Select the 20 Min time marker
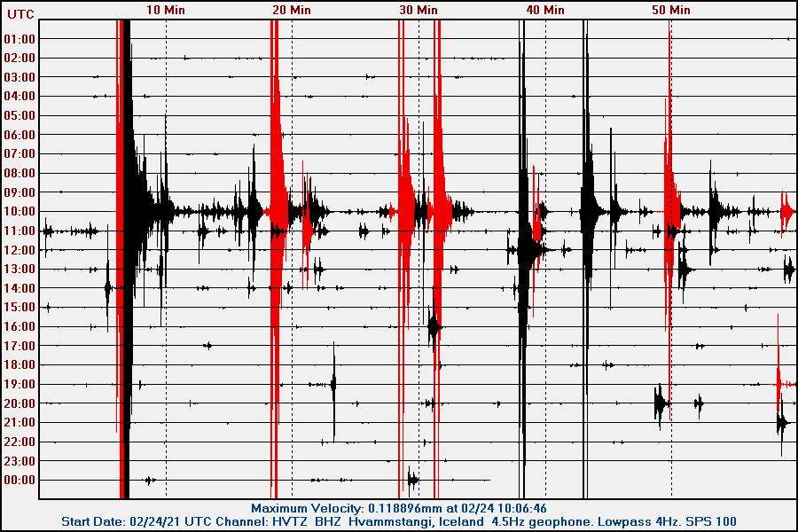This screenshot has width=798, height=532. point(292,10)
